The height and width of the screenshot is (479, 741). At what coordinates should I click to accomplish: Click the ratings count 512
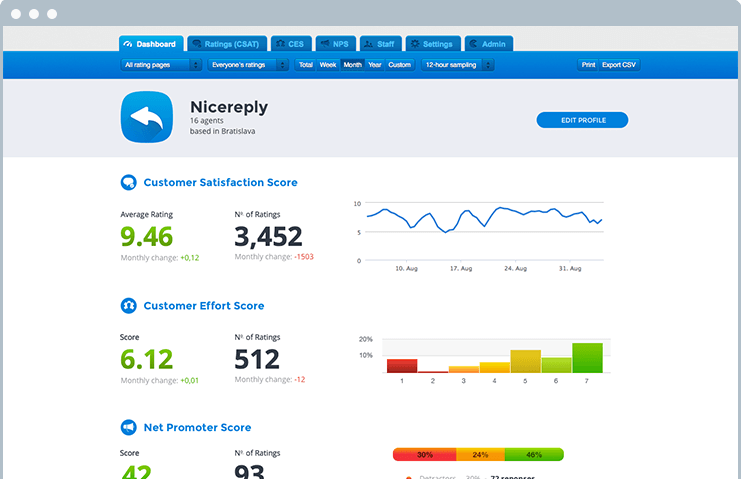pos(257,359)
